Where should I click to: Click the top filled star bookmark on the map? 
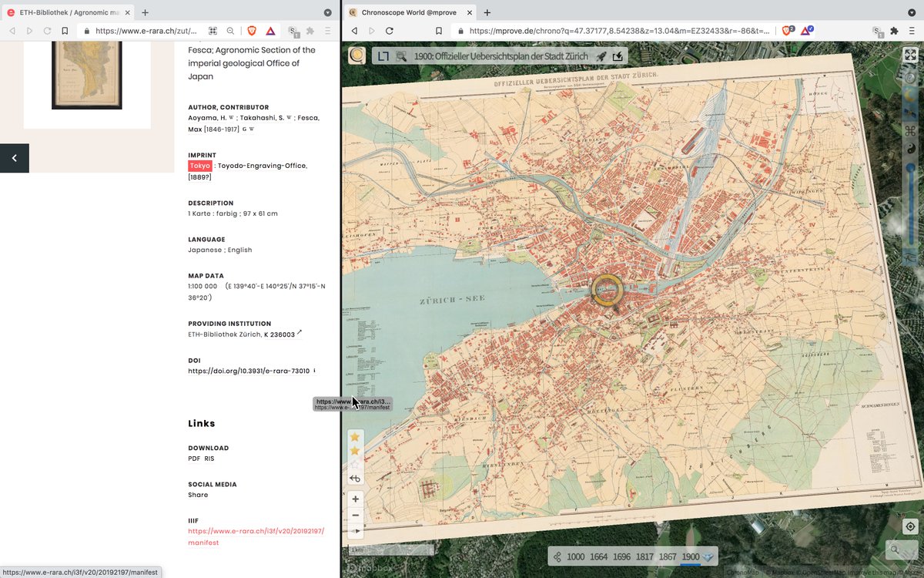(x=355, y=437)
